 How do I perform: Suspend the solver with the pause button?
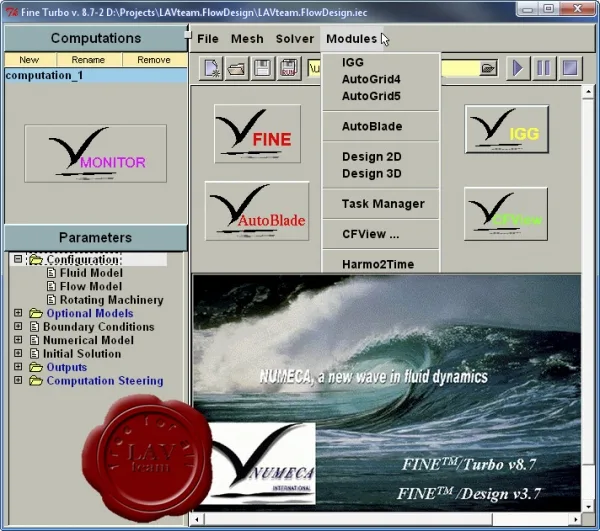[544, 68]
